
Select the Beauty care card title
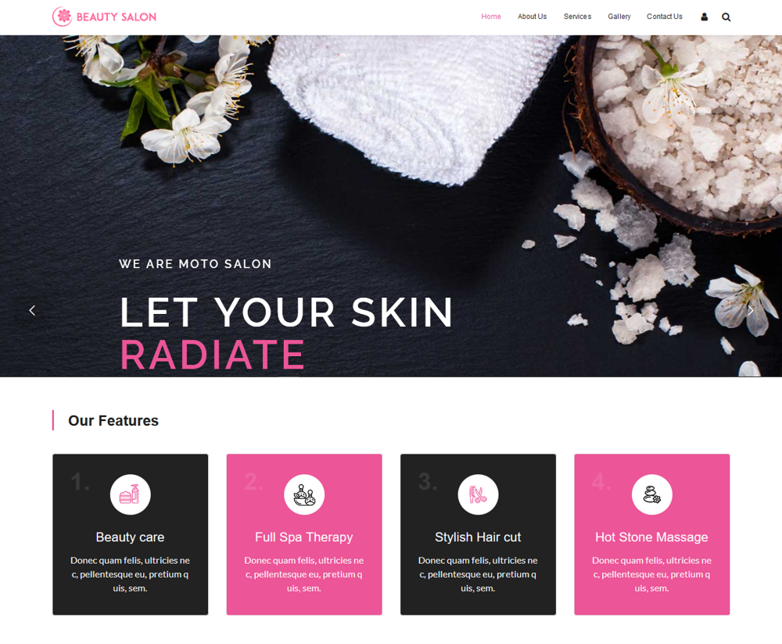point(130,537)
